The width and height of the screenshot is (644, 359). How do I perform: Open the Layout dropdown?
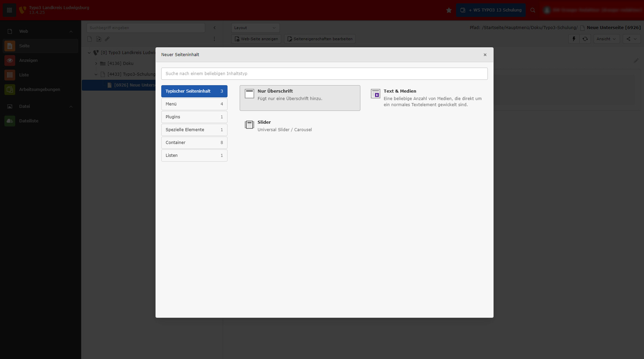coord(255,28)
